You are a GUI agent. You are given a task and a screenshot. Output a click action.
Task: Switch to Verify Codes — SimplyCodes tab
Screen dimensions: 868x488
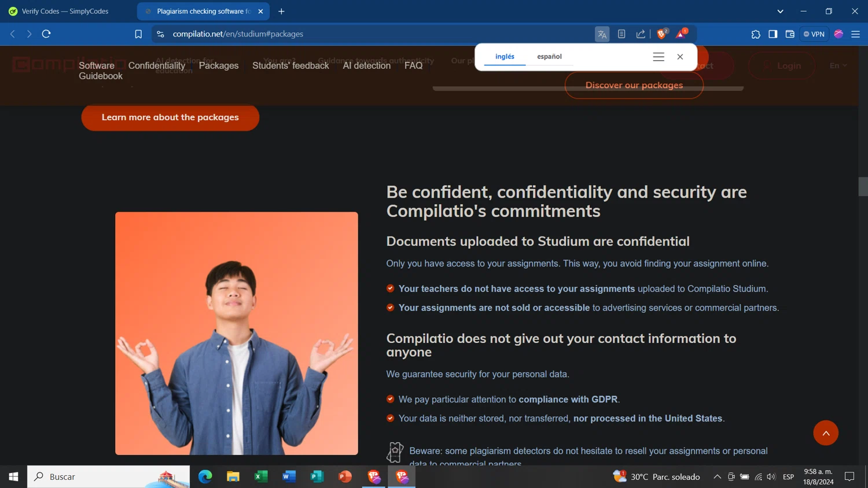click(x=65, y=11)
